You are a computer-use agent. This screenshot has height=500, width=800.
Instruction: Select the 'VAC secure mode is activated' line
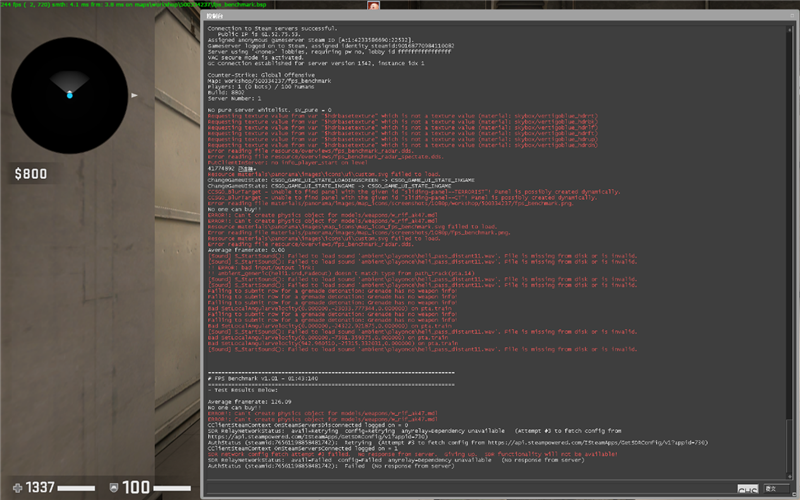click(255, 58)
